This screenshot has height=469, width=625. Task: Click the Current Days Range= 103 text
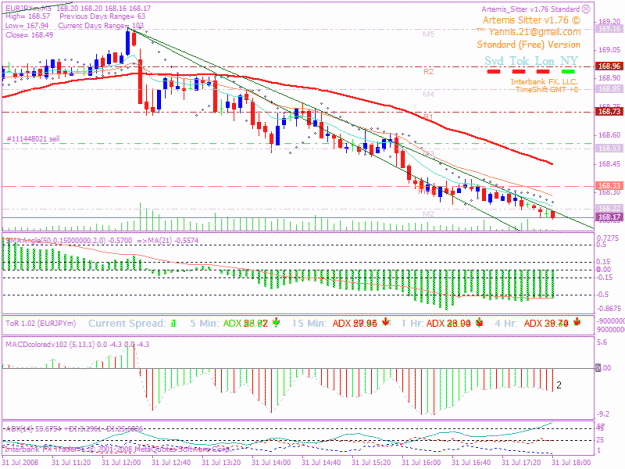coord(101,26)
